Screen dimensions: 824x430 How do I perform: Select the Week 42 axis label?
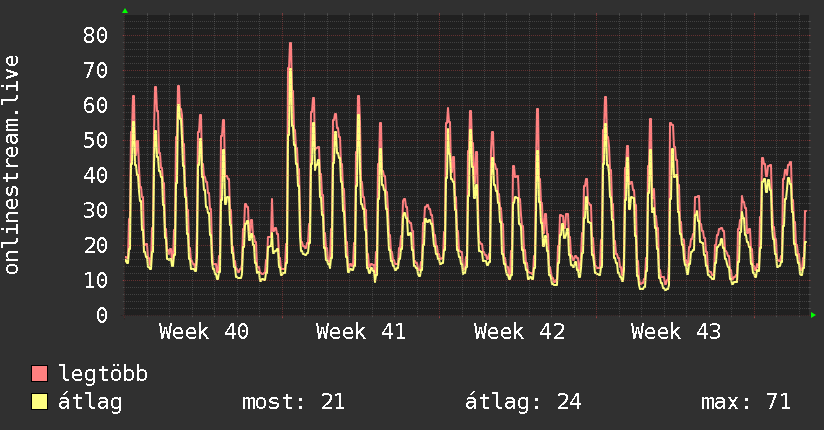(x=519, y=332)
